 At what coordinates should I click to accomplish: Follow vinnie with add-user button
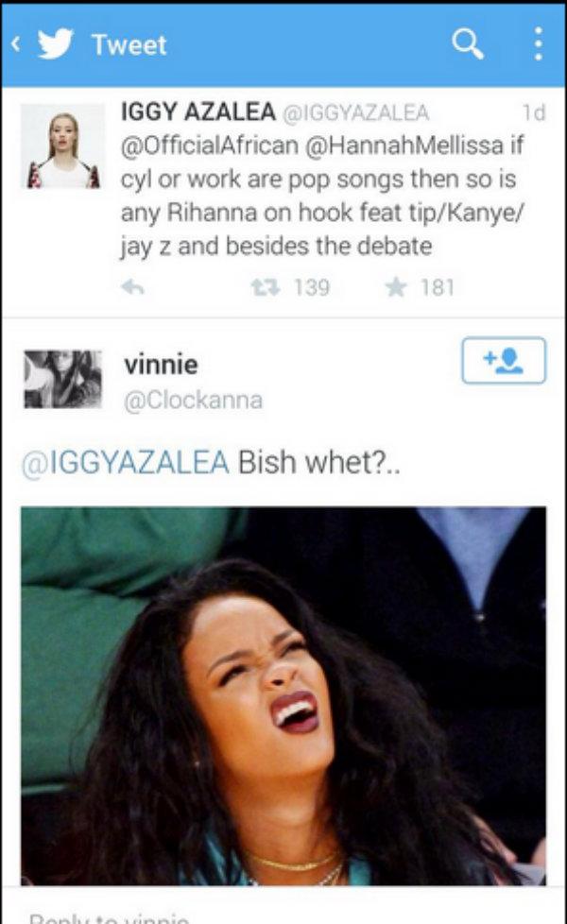504,360
